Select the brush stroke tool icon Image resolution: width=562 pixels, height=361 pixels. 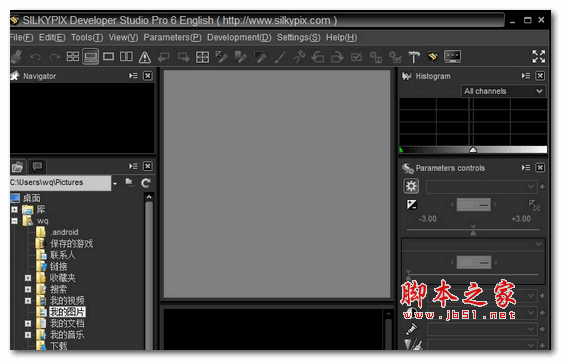tap(280, 57)
